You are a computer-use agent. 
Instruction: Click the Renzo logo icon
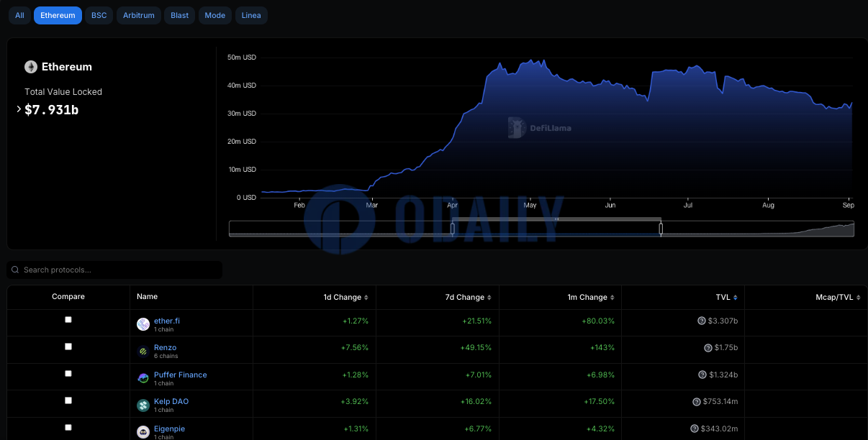click(143, 351)
